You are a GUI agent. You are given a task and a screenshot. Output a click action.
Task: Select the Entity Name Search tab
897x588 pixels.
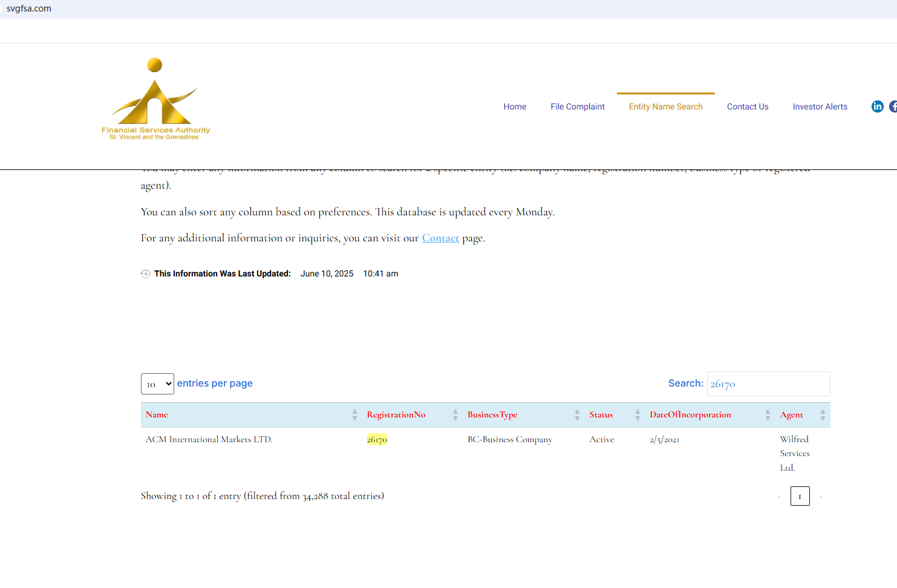(666, 107)
